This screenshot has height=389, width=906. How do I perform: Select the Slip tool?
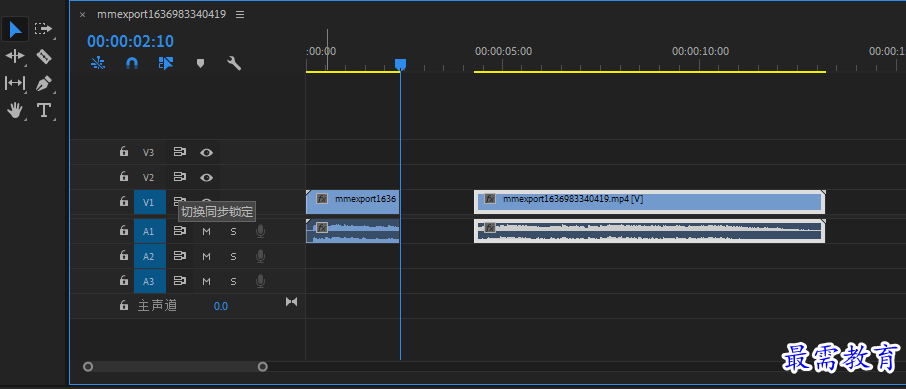[15, 83]
